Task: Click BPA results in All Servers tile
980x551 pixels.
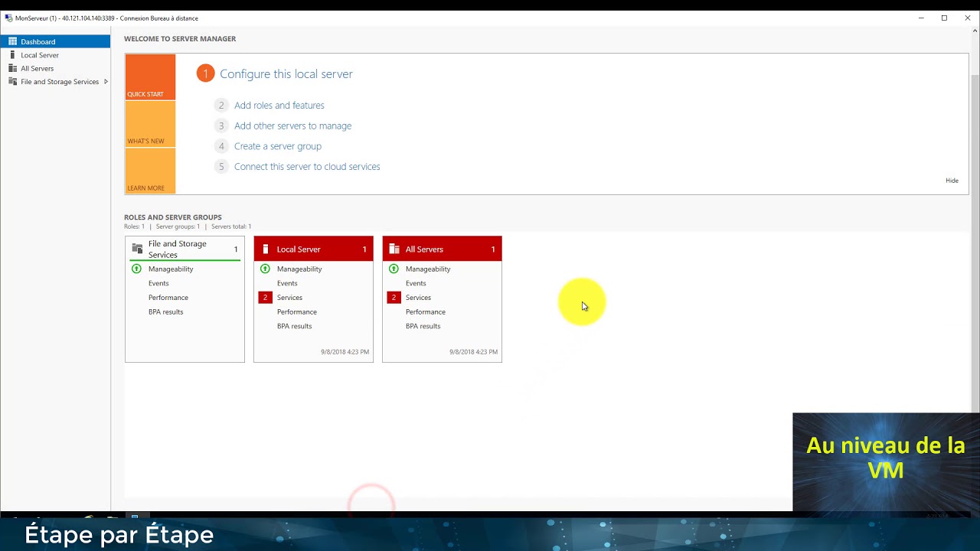Action: (x=423, y=326)
